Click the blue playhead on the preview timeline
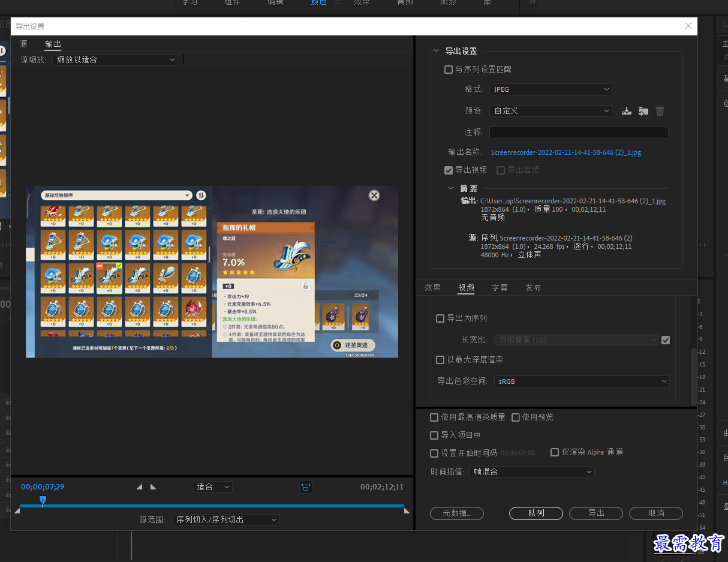 pyautogui.click(x=43, y=500)
